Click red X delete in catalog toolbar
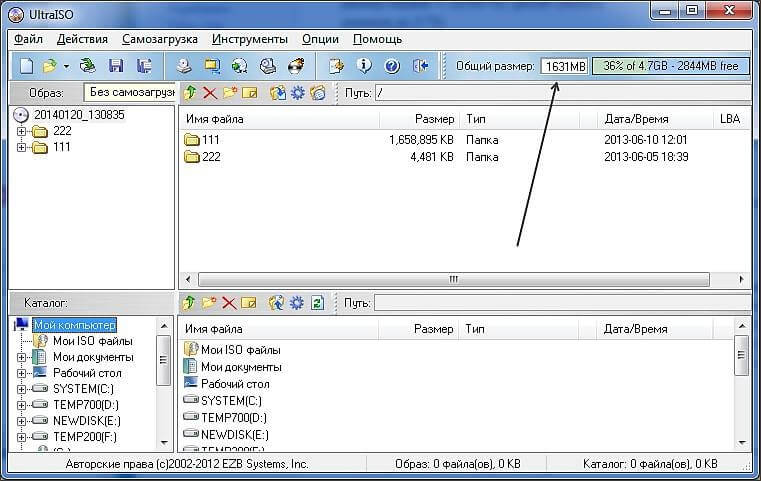The height and width of the screenshot is (481, 761). (229, 303)
